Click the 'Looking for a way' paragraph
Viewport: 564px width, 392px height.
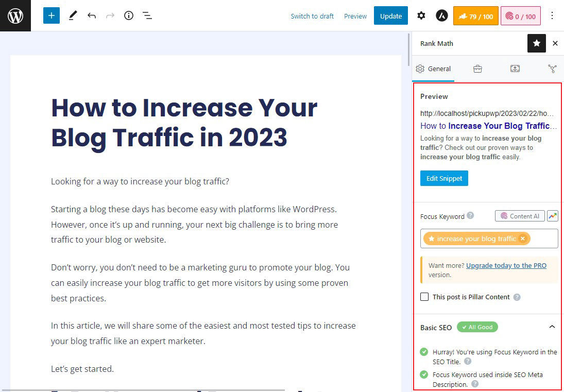[140, 181]
